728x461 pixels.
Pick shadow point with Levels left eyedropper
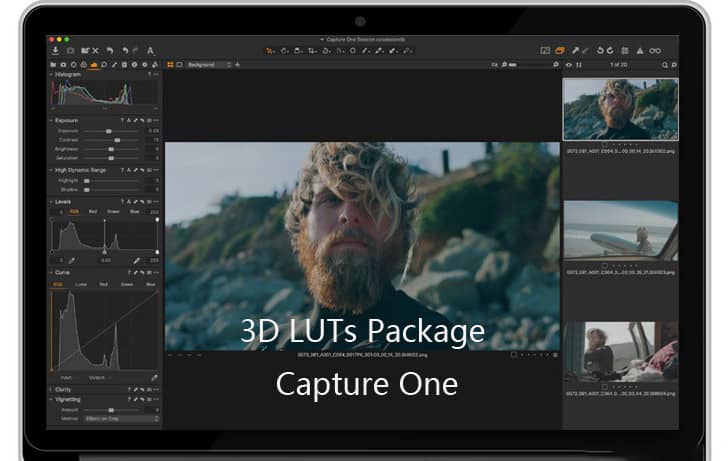click(72, 260)
